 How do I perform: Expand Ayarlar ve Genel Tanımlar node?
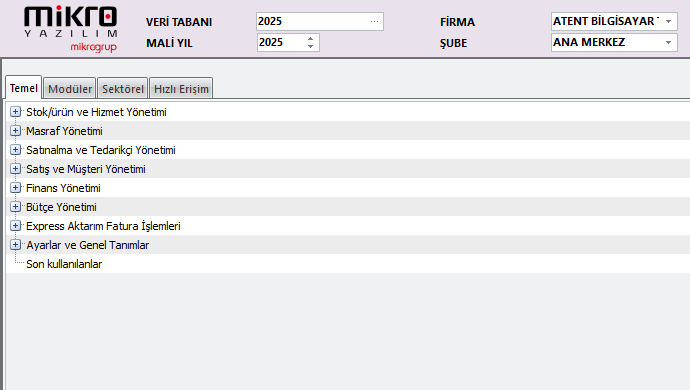(15, 245)
